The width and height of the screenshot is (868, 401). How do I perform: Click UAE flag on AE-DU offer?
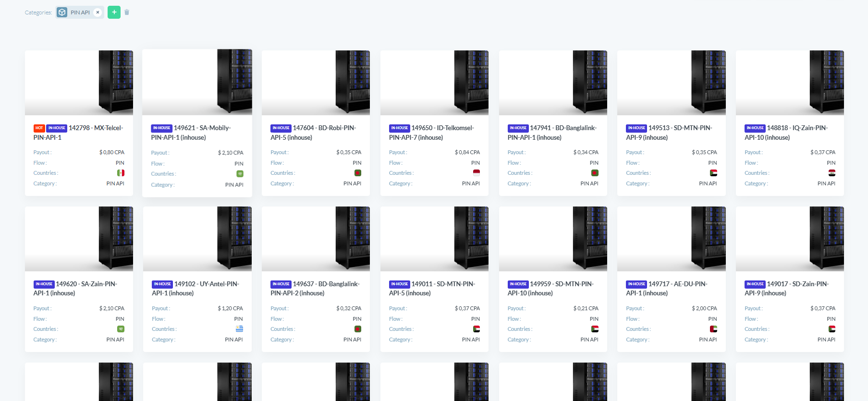coord(713,329)
